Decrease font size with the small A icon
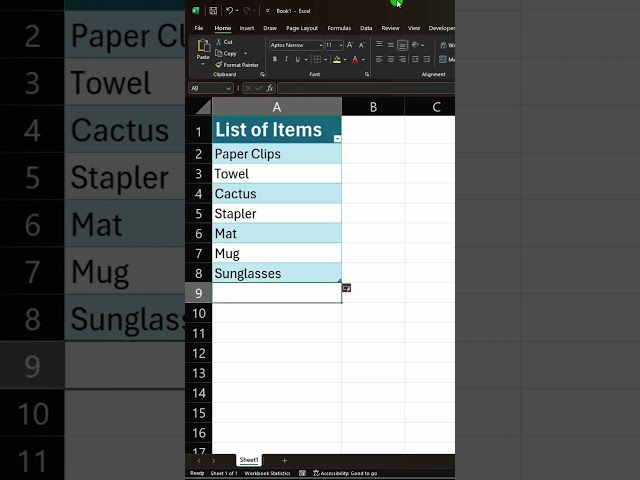 [x=362, y=45]
